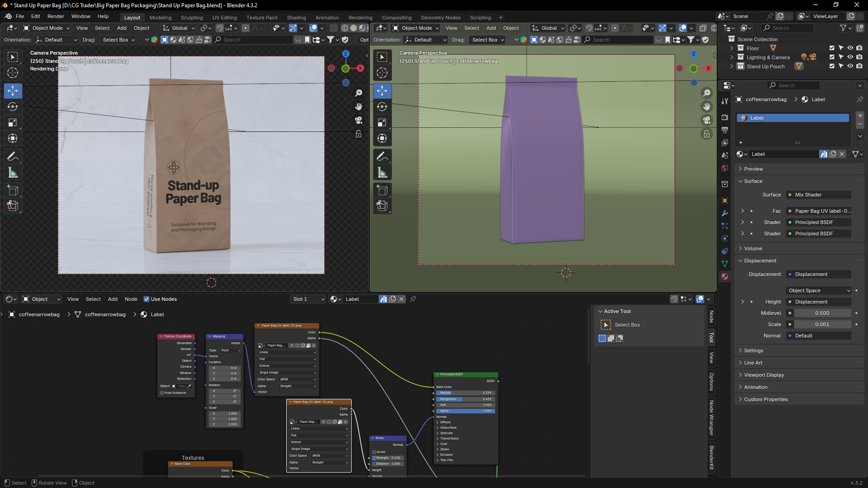This screenshot has width=868, height=488.
Task: Open the Window menu
Action: click(x=81, y=17)
